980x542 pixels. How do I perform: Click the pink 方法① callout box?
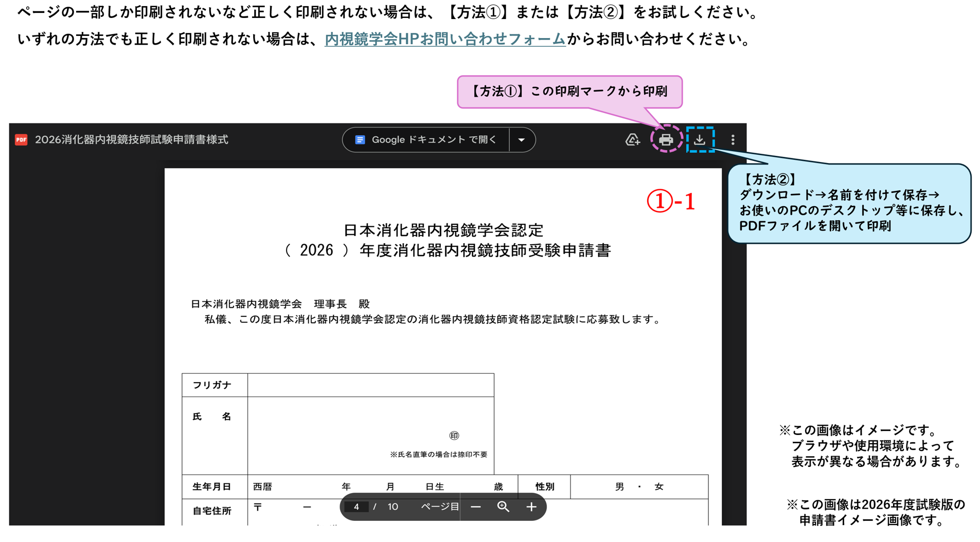click(x=569, y=92)
